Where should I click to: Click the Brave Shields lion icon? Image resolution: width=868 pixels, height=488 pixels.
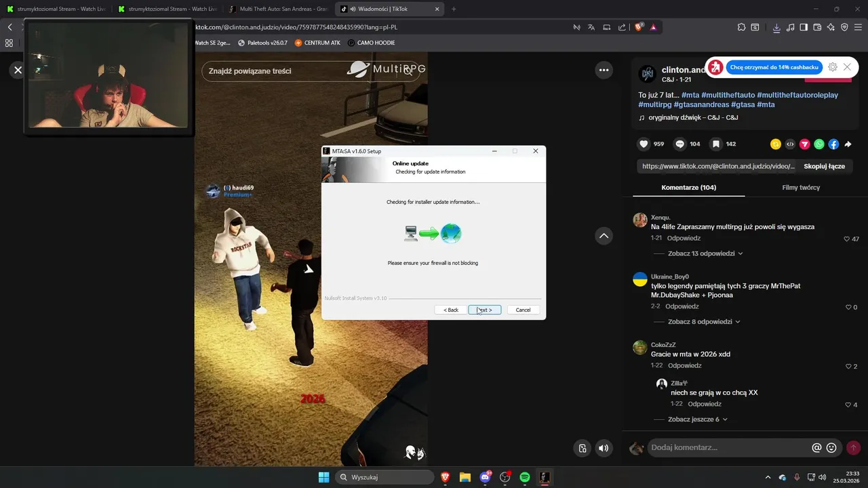(639, 27)
